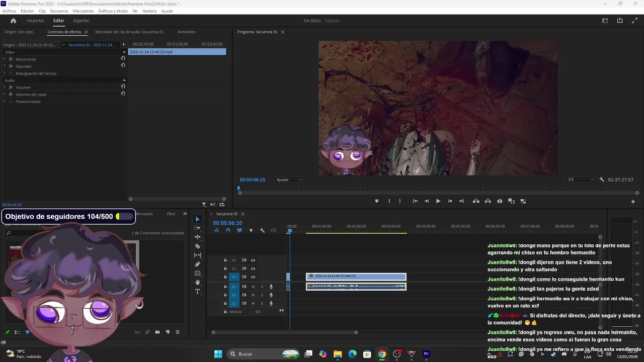Screen dimensions: 644x362
Task: Expand the Volumen effect properties
Action: tap(5, 87)
